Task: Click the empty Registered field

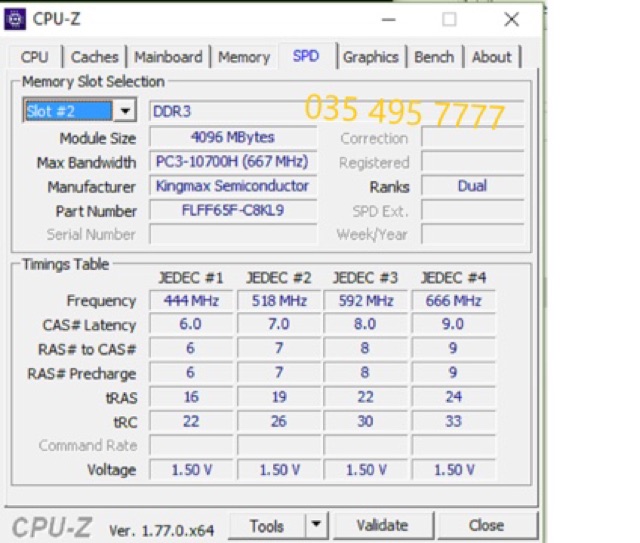Action: tap(472, 162)
